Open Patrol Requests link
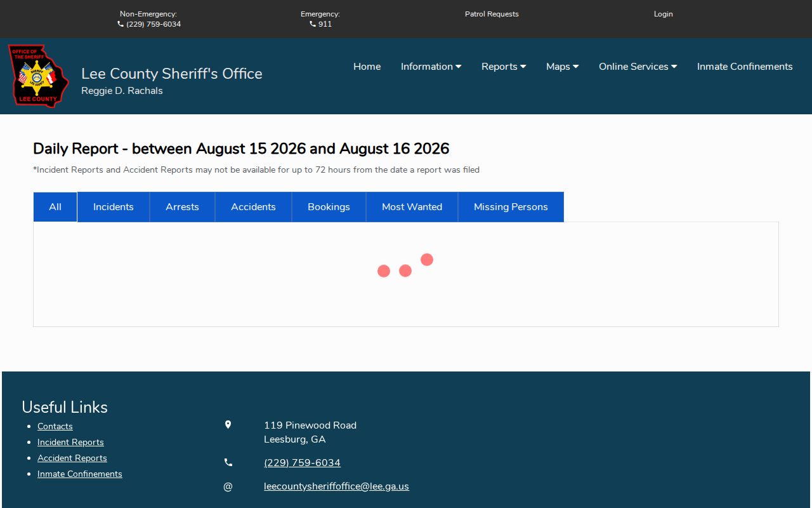The height and width of the screenshot is (508, 812). [492, 14]
